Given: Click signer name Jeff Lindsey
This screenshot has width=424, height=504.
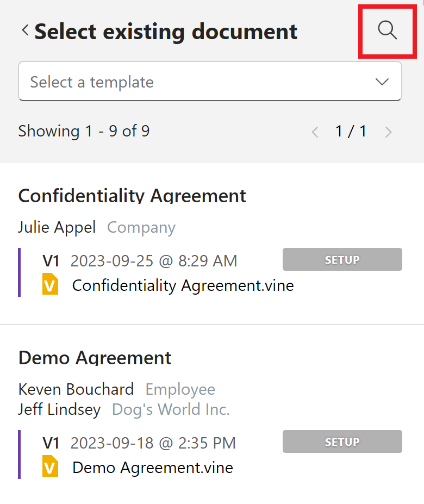Looking at the screenshot, I should (x=59, y=409).
